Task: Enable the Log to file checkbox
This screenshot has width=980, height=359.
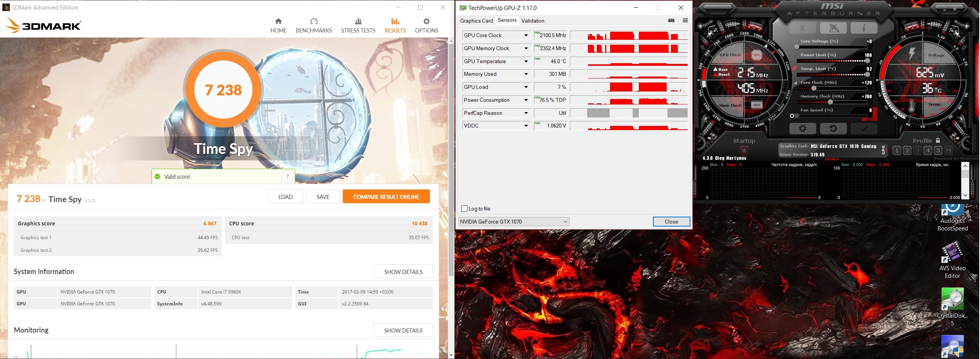Action: coord(464,209)
